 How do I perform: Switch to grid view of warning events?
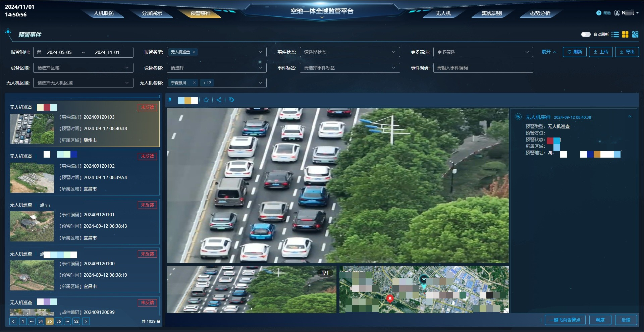tap(626, 34)
